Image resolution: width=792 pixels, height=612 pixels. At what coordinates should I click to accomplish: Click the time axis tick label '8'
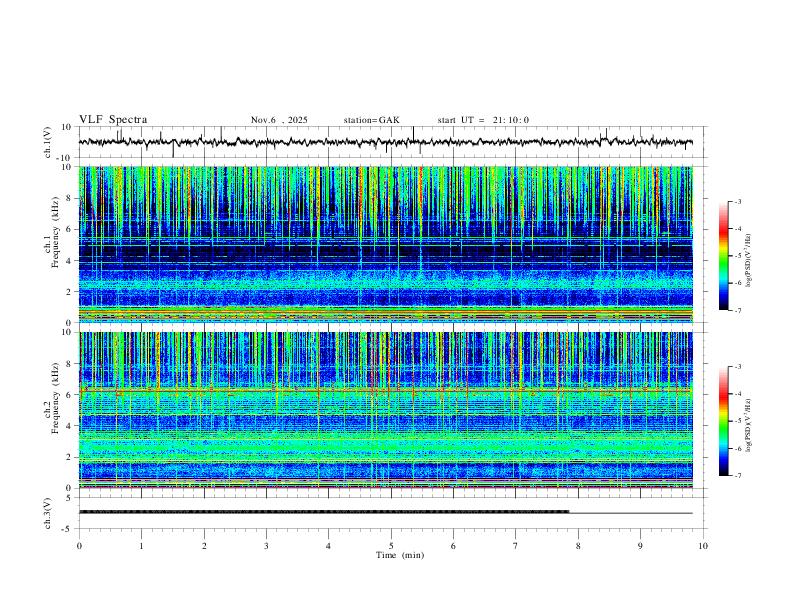click(x=578, y=546)
